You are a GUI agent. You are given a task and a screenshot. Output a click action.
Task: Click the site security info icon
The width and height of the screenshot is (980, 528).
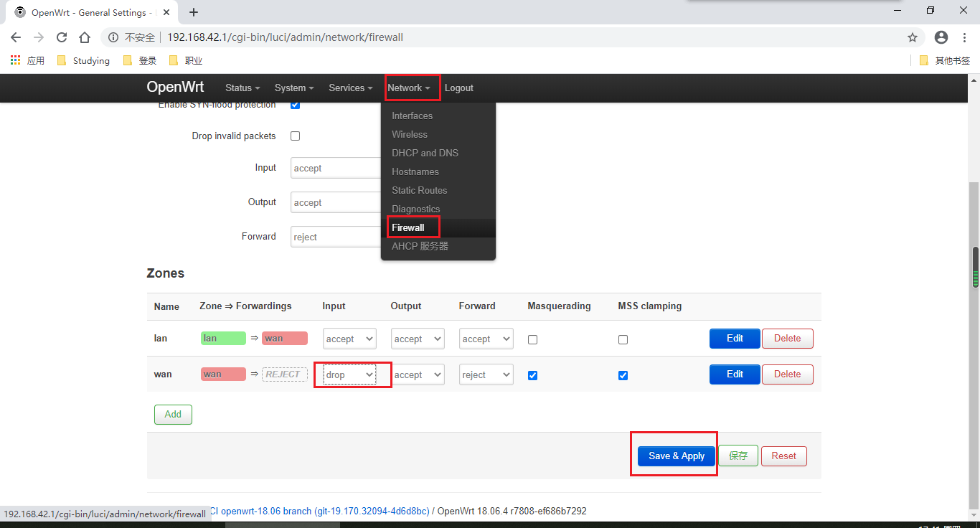[113, 37]
